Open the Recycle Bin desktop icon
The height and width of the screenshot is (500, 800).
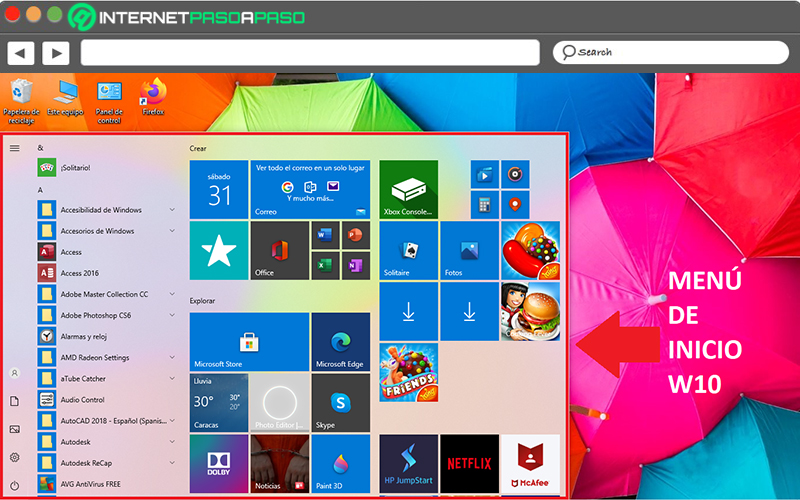21,102
